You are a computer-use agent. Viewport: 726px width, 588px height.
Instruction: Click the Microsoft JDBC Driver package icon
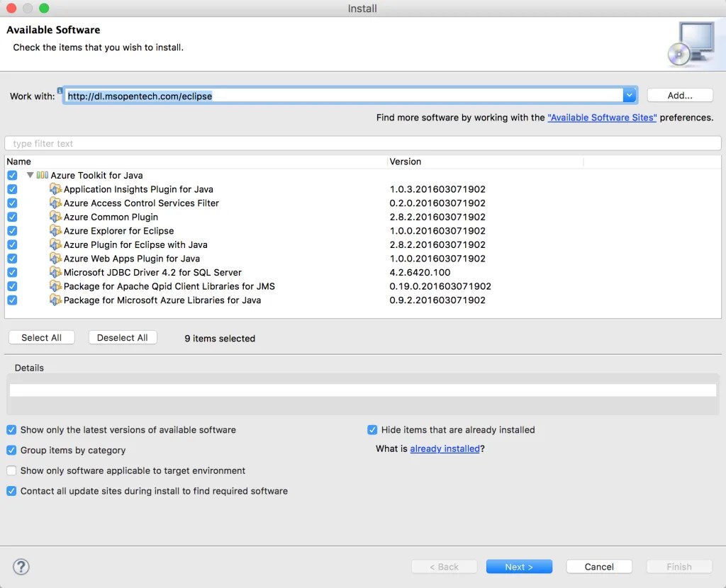coord(57,272)
